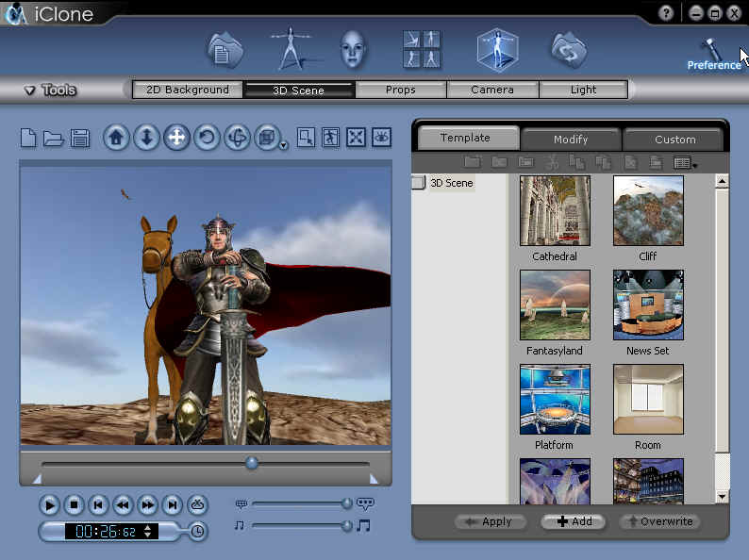Click the new project blank page icon
Viewport: 749px width, 560px height.
[28, 139]
